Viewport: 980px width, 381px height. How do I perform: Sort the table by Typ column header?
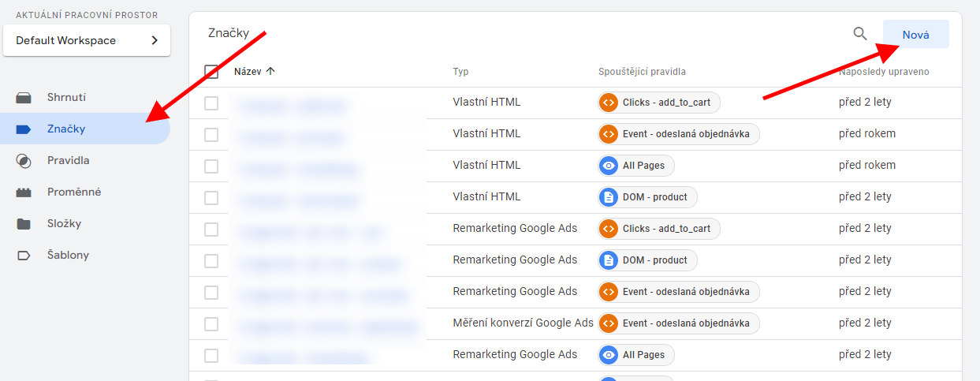click(x=460, y=72)
